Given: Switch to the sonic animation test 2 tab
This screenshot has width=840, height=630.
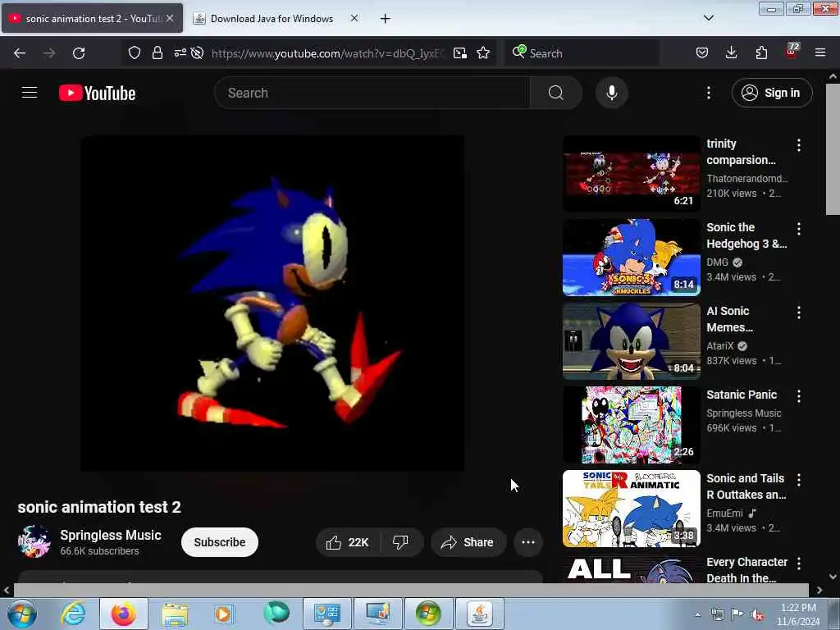Looking at the screenshot, I should click(x=92, y=18).
